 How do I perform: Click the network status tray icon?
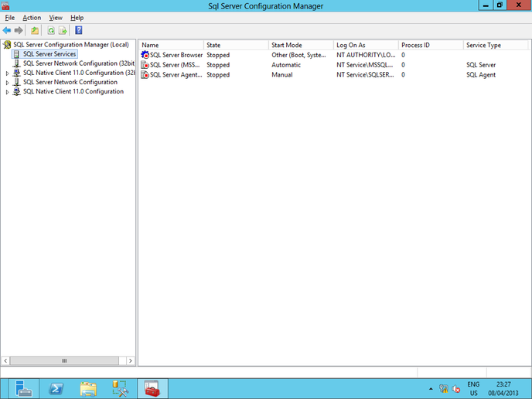point(444,388)
